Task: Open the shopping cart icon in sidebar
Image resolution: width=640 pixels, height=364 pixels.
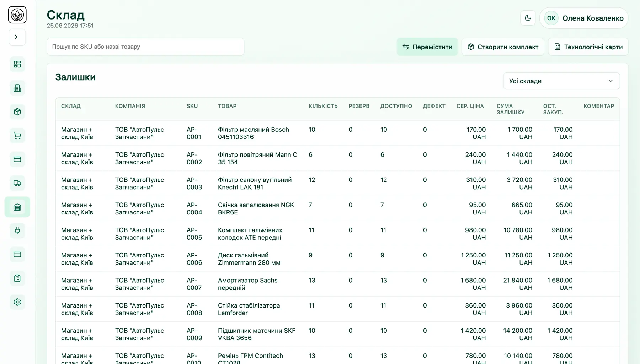Action: pos(17,136)
